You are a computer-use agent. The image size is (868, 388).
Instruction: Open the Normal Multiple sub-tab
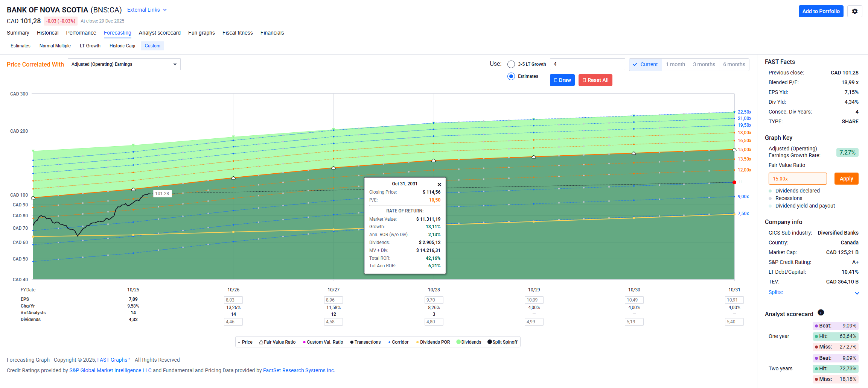(55, 46)
